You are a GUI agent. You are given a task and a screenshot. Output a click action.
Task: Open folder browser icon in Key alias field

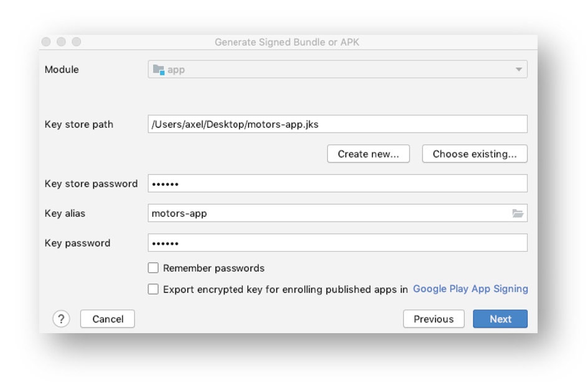(x=518, y=213)
